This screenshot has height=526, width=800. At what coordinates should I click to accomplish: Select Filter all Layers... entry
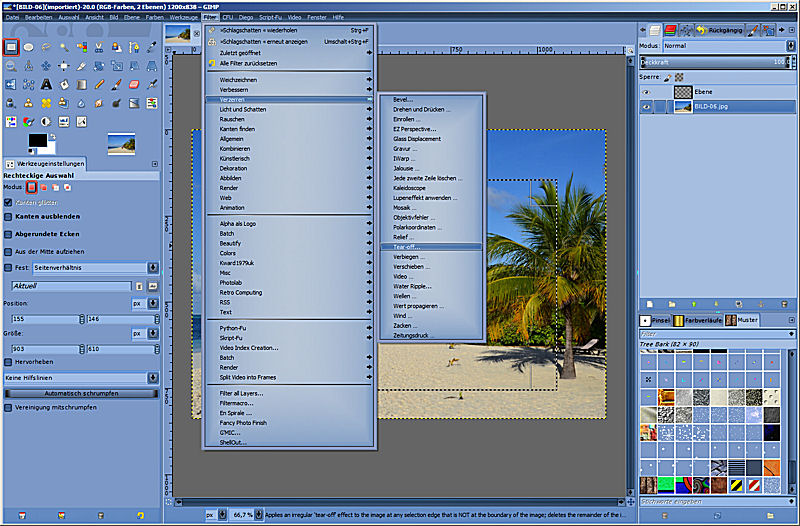click(x=289, y=393)
